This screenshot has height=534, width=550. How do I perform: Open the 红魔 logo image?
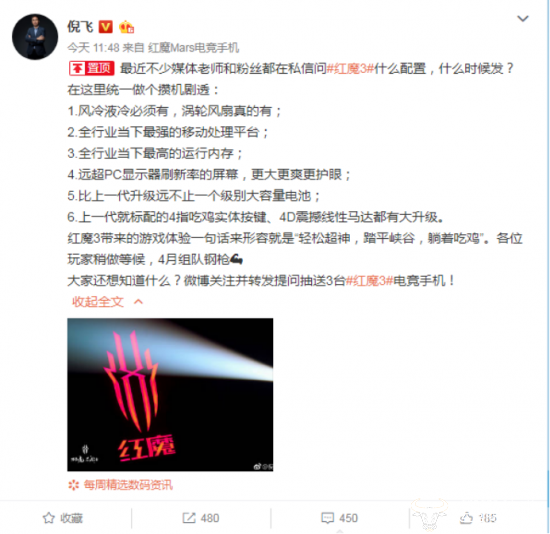170,394
